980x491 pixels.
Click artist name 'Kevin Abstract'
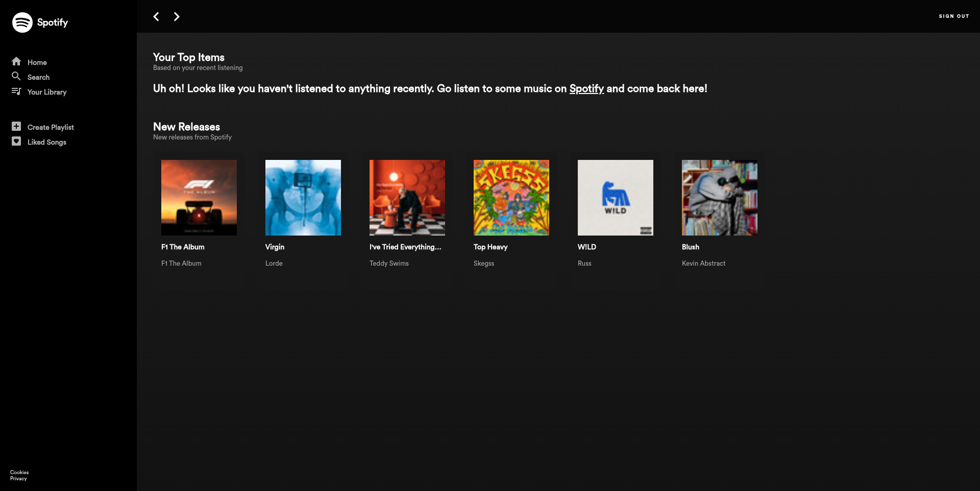tap(703, 263)
